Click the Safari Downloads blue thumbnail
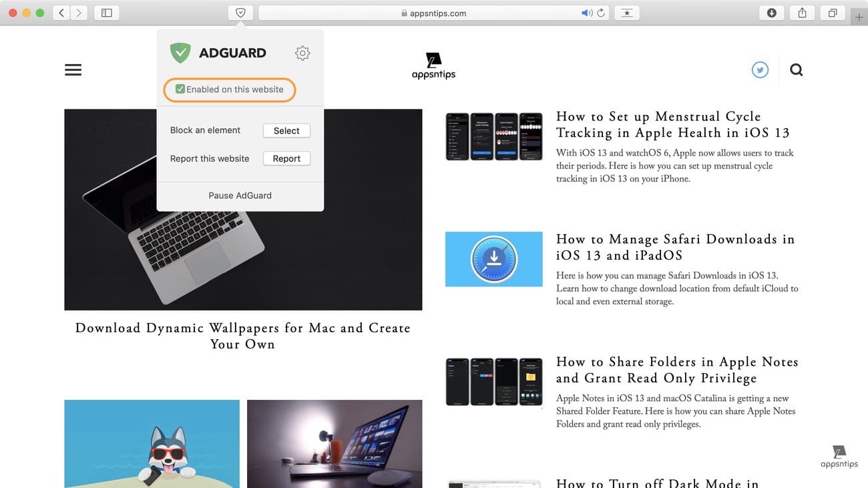The width and height of the screenshot is (868, 488). [494, 259]
